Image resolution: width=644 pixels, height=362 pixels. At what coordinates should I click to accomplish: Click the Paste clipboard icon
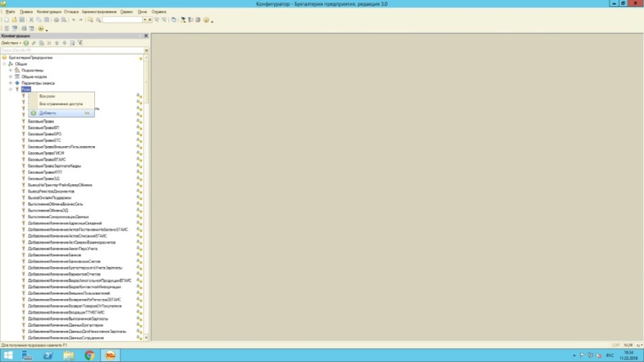(x=47, y=20)
